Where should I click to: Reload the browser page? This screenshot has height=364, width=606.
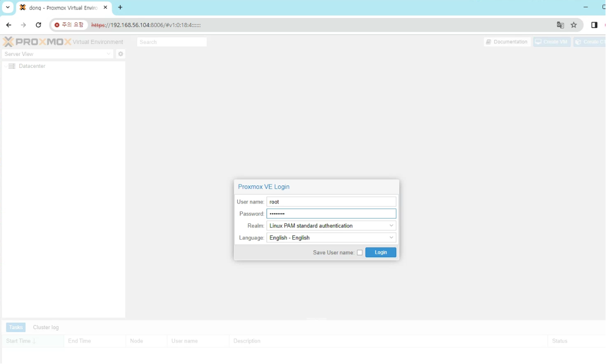click(x=38, y=25)
